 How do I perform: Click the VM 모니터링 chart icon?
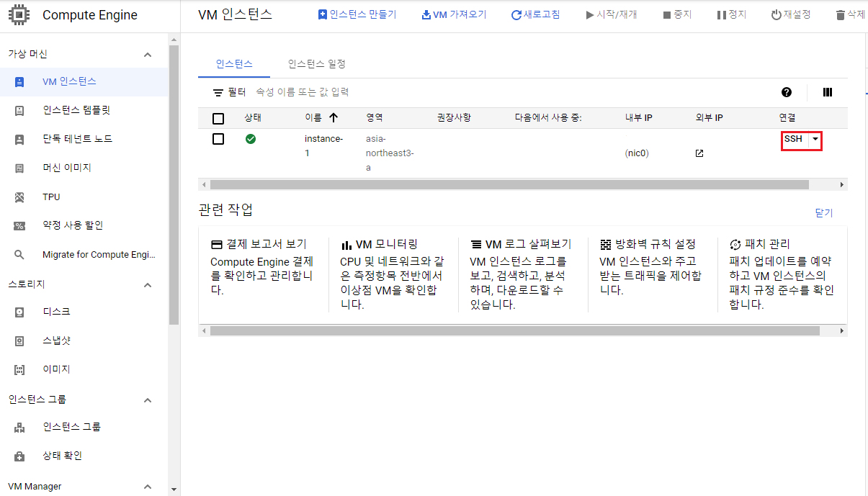(x=346, y=245)
